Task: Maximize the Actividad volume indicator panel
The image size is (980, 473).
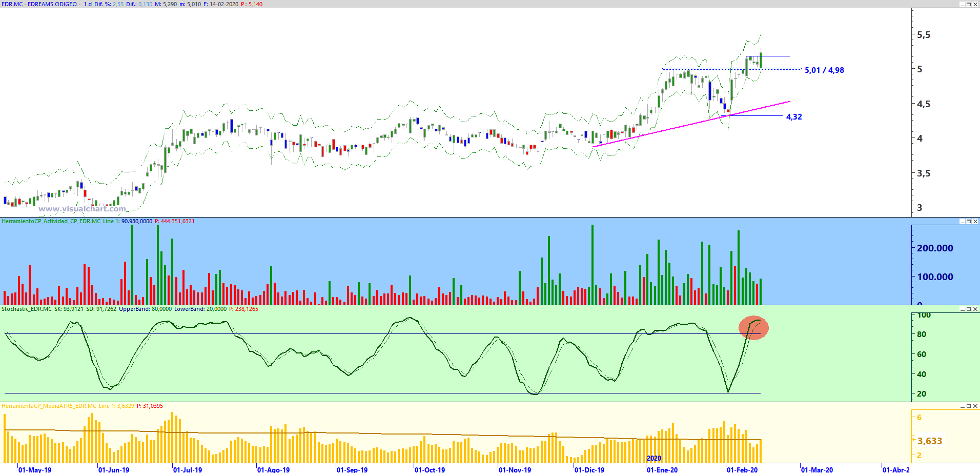Action: click(x=969, y=221)
